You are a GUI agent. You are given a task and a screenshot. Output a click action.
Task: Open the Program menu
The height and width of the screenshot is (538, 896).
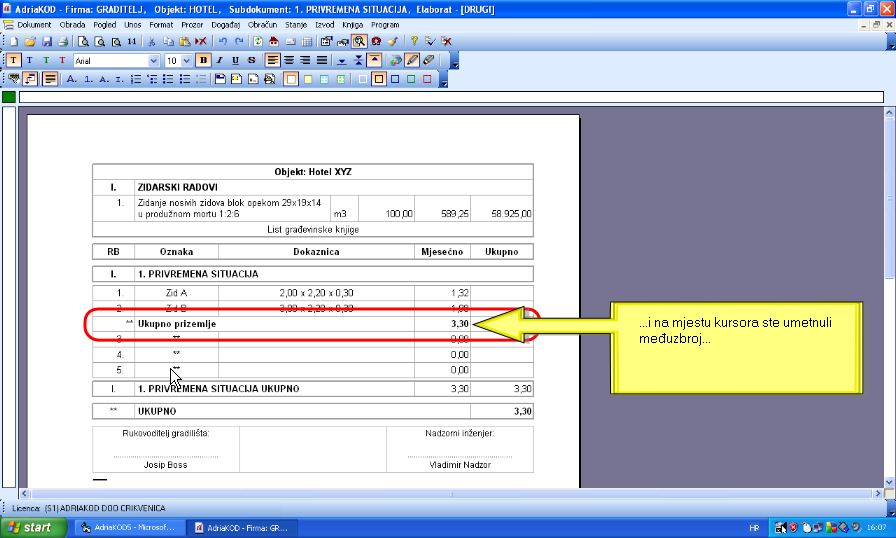point(385,25)
